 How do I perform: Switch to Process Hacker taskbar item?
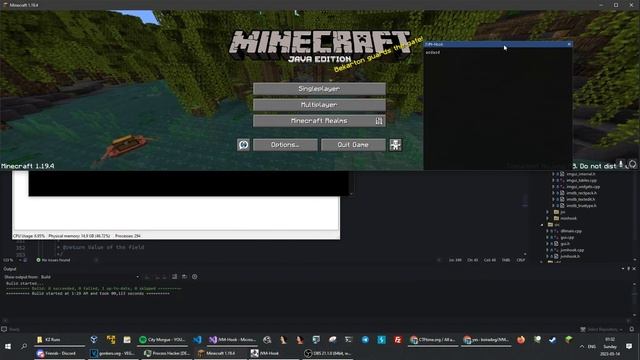click(167, 353)
